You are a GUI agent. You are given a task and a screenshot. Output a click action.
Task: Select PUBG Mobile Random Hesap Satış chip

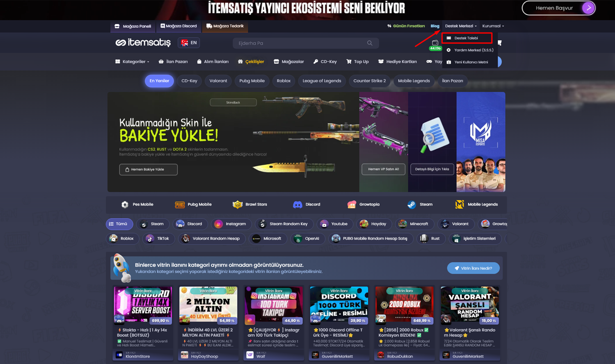pyautogui.click(x=371, y=238)
